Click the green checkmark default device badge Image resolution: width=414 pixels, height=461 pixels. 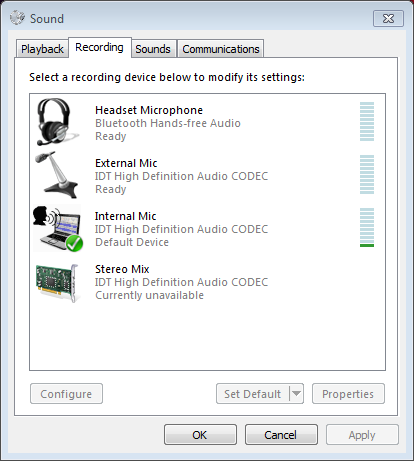74,243
